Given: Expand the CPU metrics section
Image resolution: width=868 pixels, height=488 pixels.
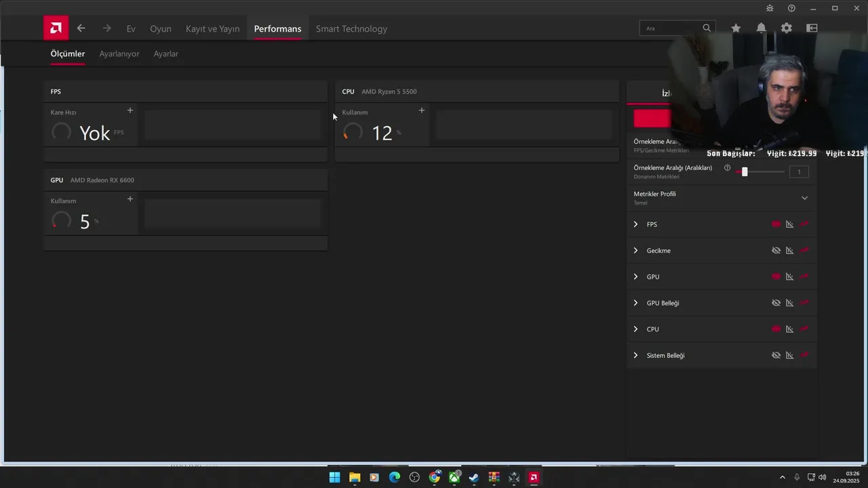Looking at the screenshot, I should click(635, 329).
